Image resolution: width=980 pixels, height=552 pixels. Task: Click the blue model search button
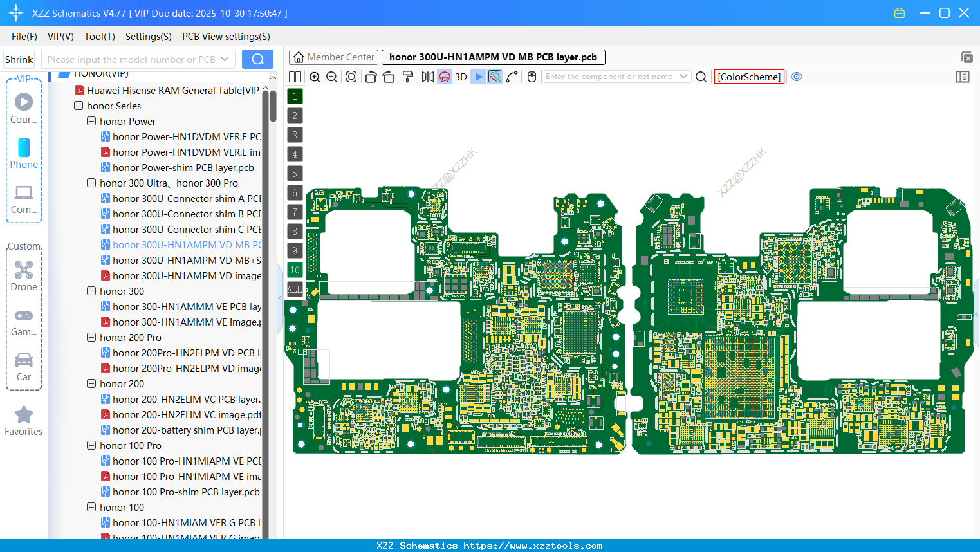257,59
